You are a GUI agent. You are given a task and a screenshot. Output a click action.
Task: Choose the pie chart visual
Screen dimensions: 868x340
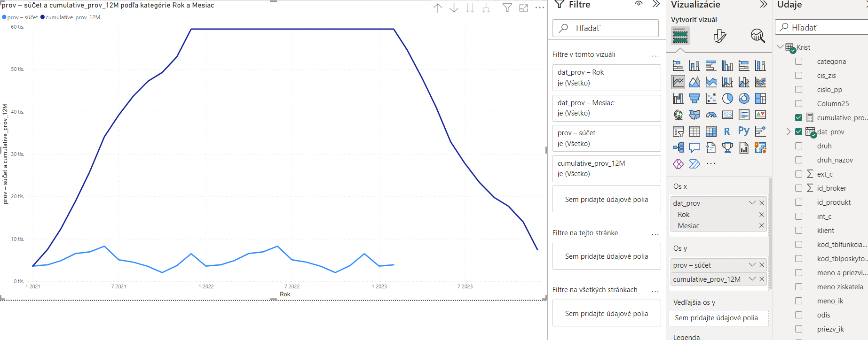tap(727, 99)
